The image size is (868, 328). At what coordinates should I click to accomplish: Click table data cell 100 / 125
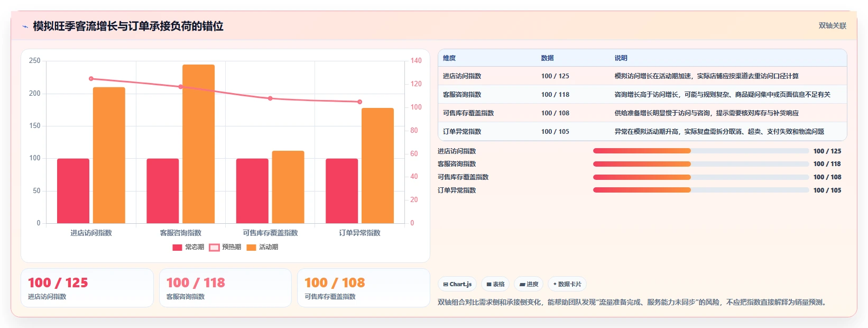[x=555, y=76]
